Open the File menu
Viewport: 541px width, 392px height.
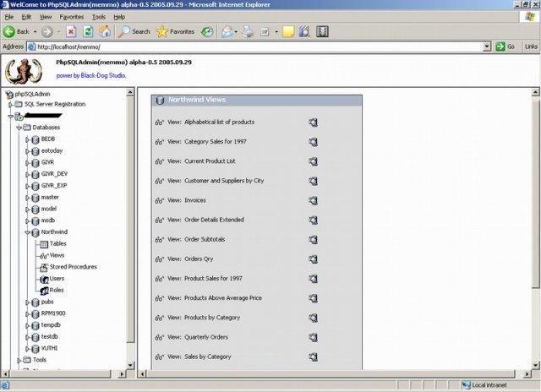(x=9, y=17)
